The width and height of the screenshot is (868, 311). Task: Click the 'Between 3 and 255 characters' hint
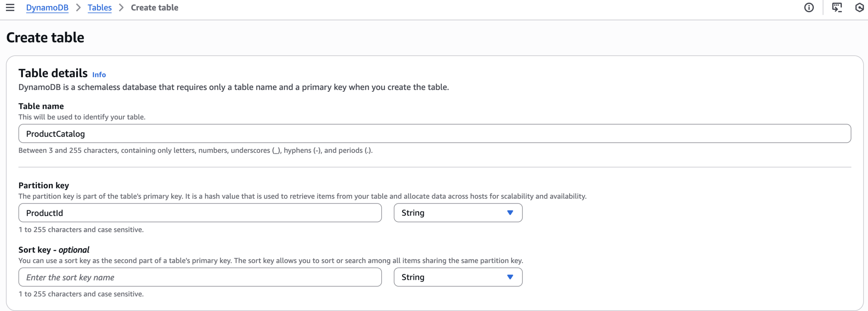pos(195,150)
